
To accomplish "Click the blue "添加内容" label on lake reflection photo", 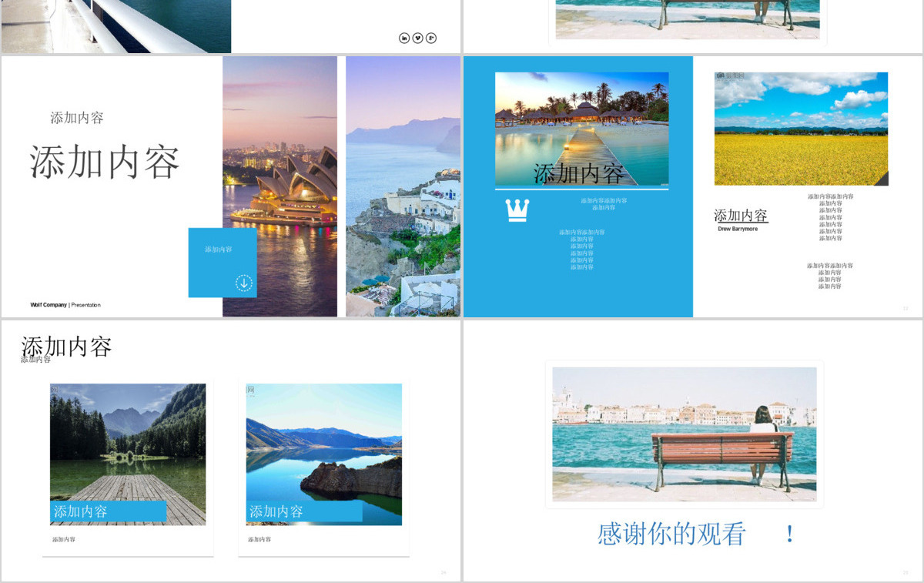I will pos(304,511).
